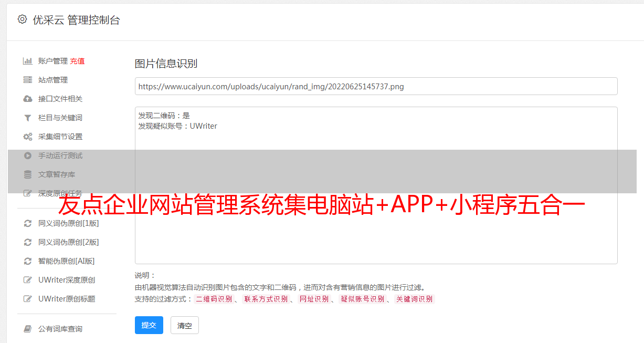Click the gear icon beside 优采云 管理控制台
The height and width of the screenshot is (343, 644).
click(x=22, y=19)
